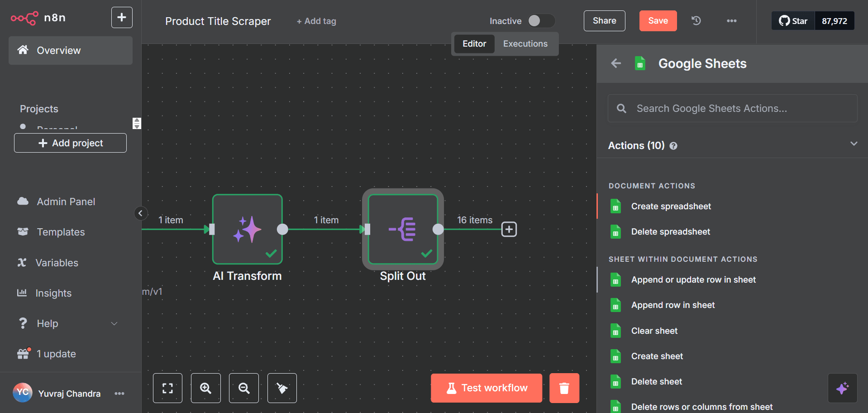The image size is (868, 413).
Task: Click the 87,972 star count
Action: pyautogui.click(x=835, y=21)
